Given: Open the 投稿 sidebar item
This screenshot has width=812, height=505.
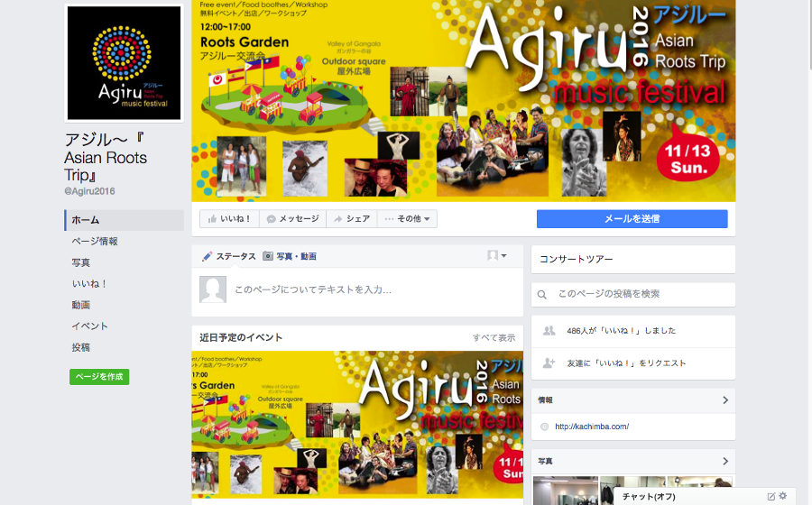Looking at the screenshot, I should [81, 347].
